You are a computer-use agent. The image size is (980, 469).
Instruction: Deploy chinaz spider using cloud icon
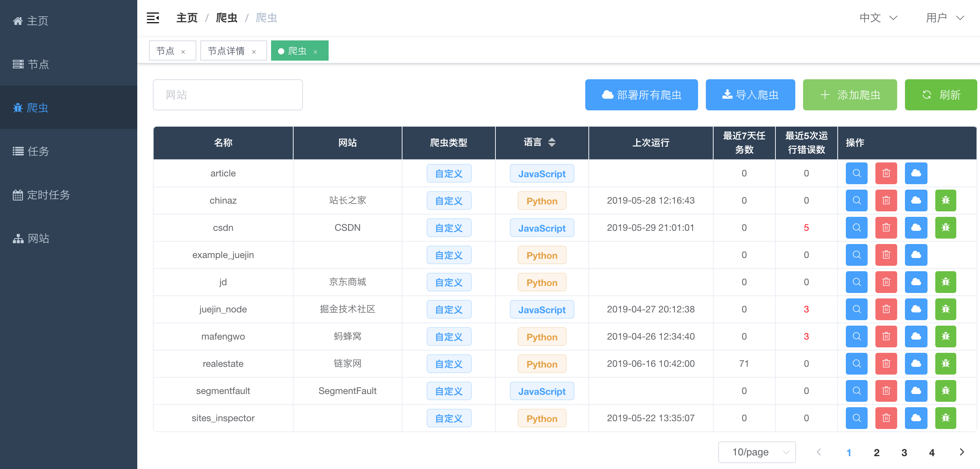(x=916, y=201)
